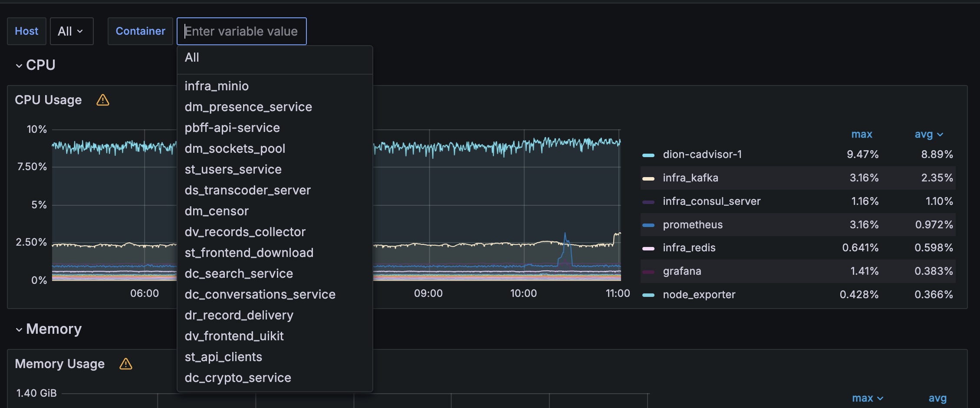Click dion-cadvisor-1 legend color swatch
The image size is (980, 408).
(x=648, y=155)
